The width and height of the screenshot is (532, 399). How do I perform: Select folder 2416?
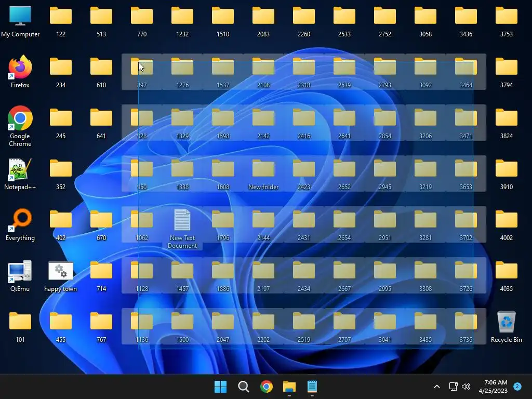click(x=303, y=123)
